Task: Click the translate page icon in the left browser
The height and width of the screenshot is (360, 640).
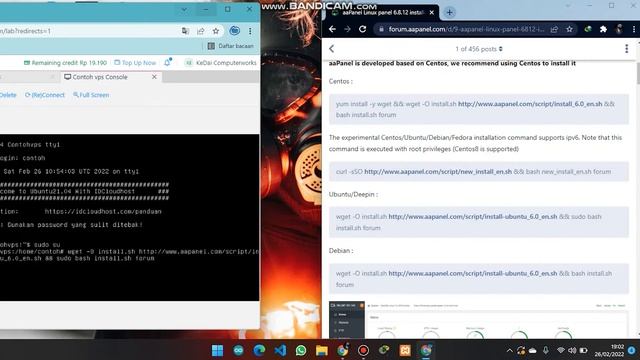Action: 185,31
